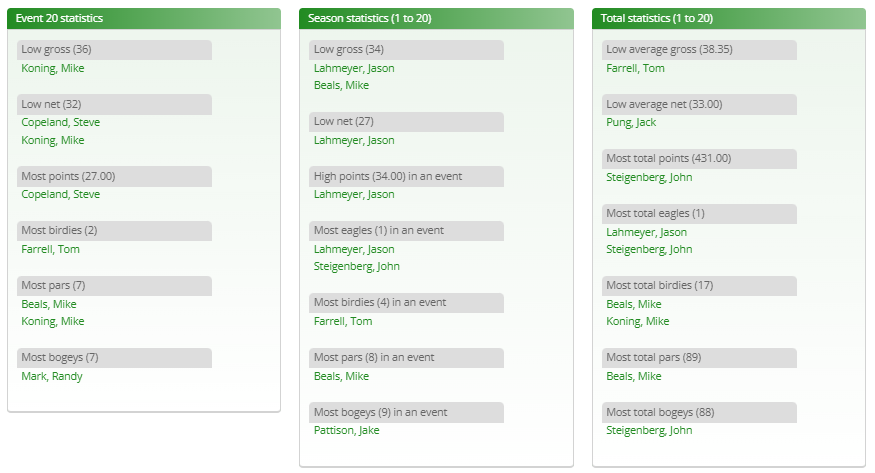Click Beals, Mike under Low gross (34)
Screen dimensions: 875x473
pos(341,85)
